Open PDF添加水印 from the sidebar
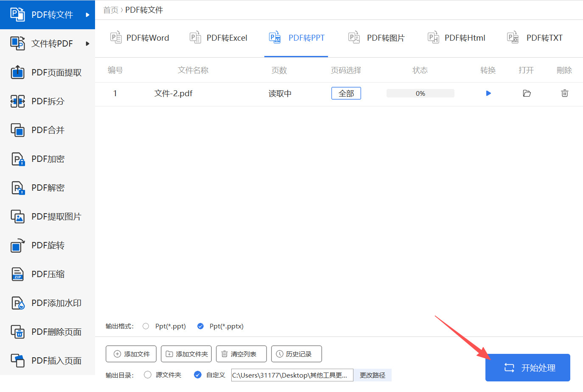The image size is (583, 392). [48, 303]
